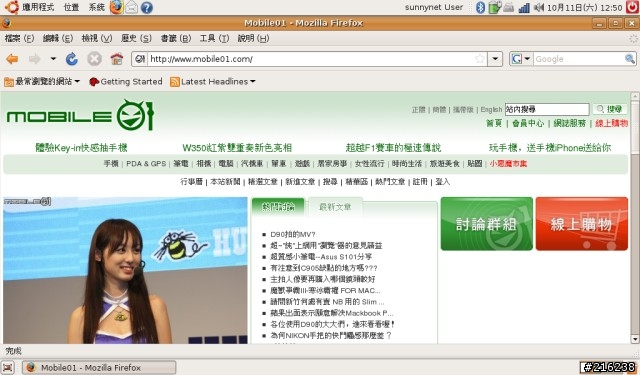This screenshot has width=640, height=375.
Task: Open the search engine selector dropdown
Action: coord(521,59)
